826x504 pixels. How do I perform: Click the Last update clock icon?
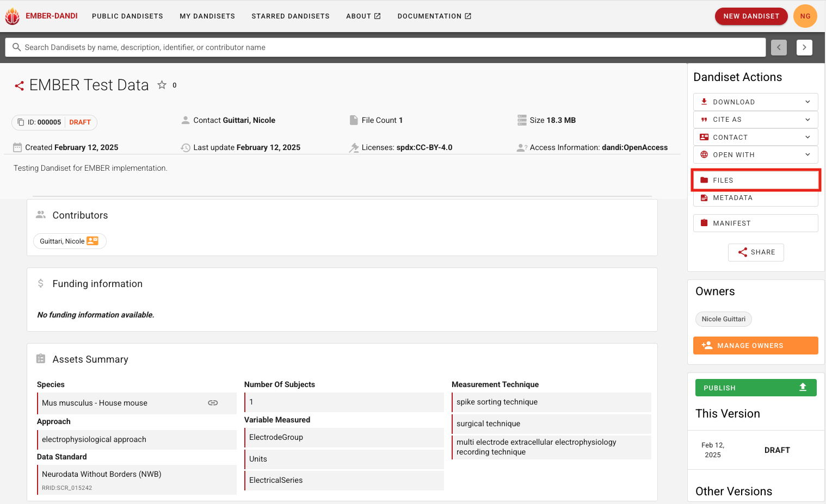(x=186, y=147)
